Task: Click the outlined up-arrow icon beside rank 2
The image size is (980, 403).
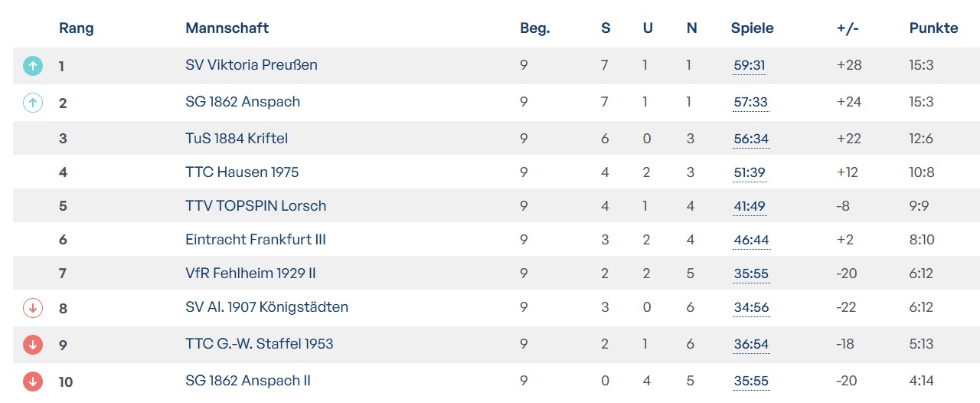Action: click(32, 103)
